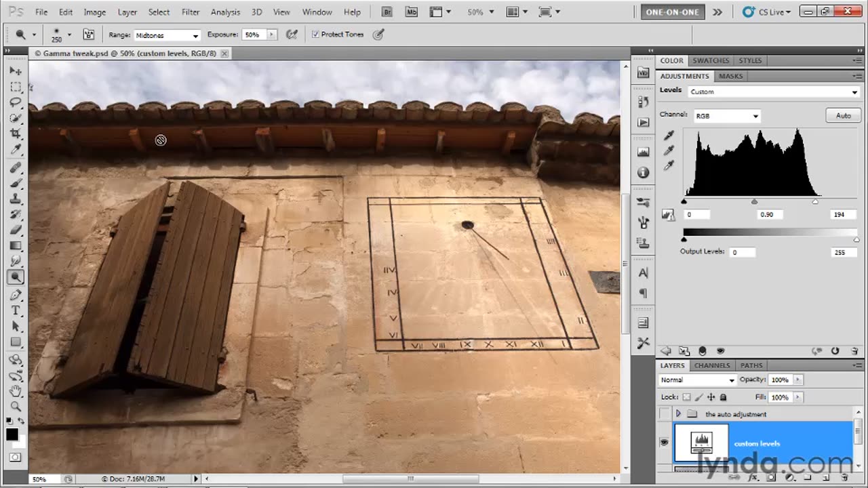Enable airbrush mode in options bar

[x=292, y=35]
